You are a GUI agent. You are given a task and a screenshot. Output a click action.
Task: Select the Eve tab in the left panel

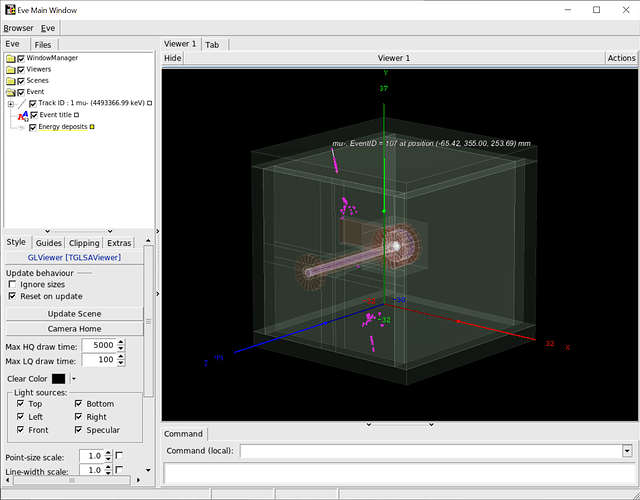pos(13,44)
